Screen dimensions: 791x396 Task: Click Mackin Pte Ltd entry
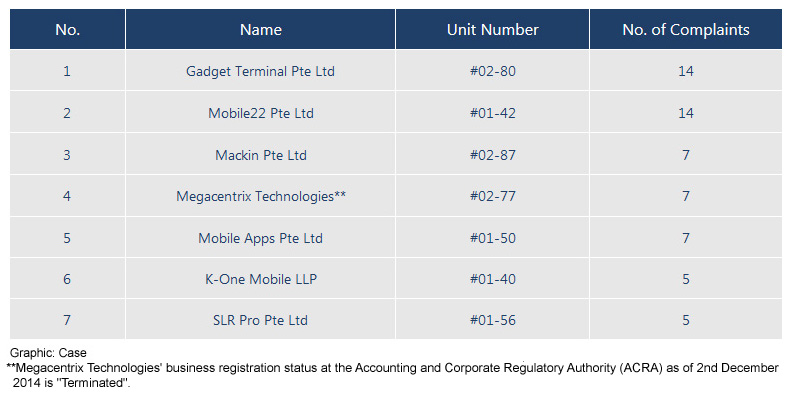pos(261,155)
